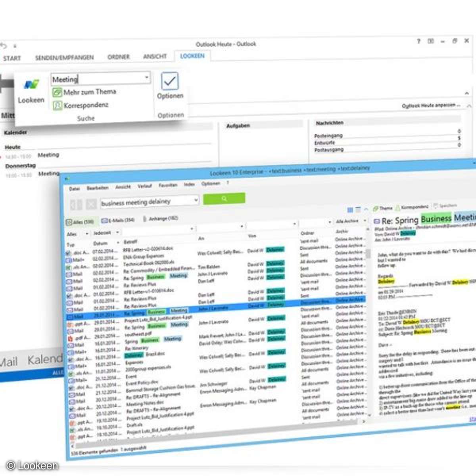Open the Meeting search dropdown on the ribbon
The height and width of the screenshot is (476, 476).
coord(146,77)
